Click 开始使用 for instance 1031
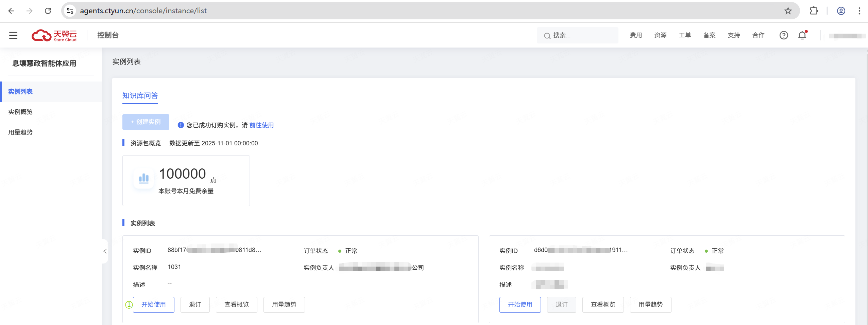The image size is (868, 325). pyautogui.click(x=153, y=305)
